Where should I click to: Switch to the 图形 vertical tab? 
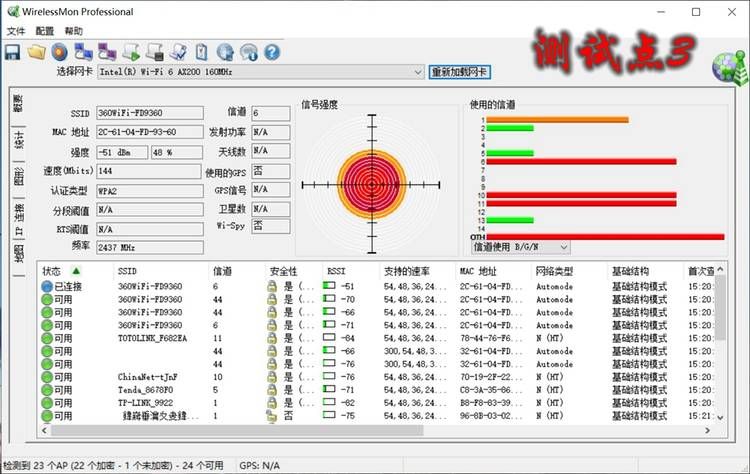pos(18,176)
